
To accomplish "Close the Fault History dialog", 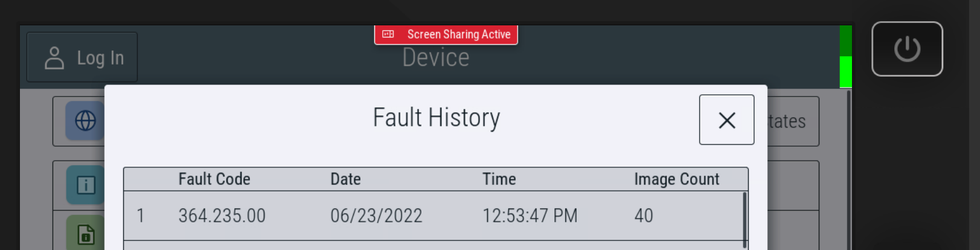I will pyautogui.click(x=726, y=120).
